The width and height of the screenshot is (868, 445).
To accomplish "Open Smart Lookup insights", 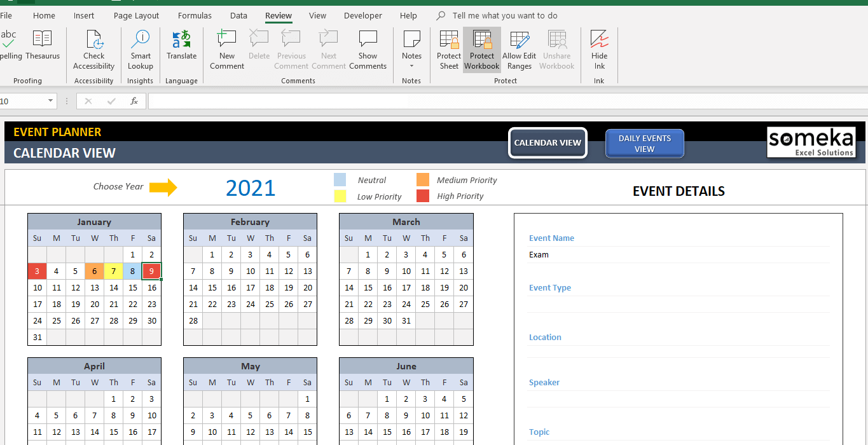I will pos(141,50).
